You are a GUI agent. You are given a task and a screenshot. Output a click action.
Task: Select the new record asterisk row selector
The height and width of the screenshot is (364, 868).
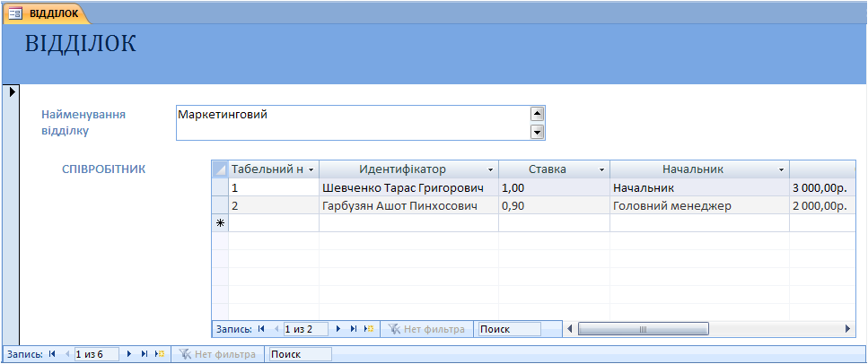[220, 223]
